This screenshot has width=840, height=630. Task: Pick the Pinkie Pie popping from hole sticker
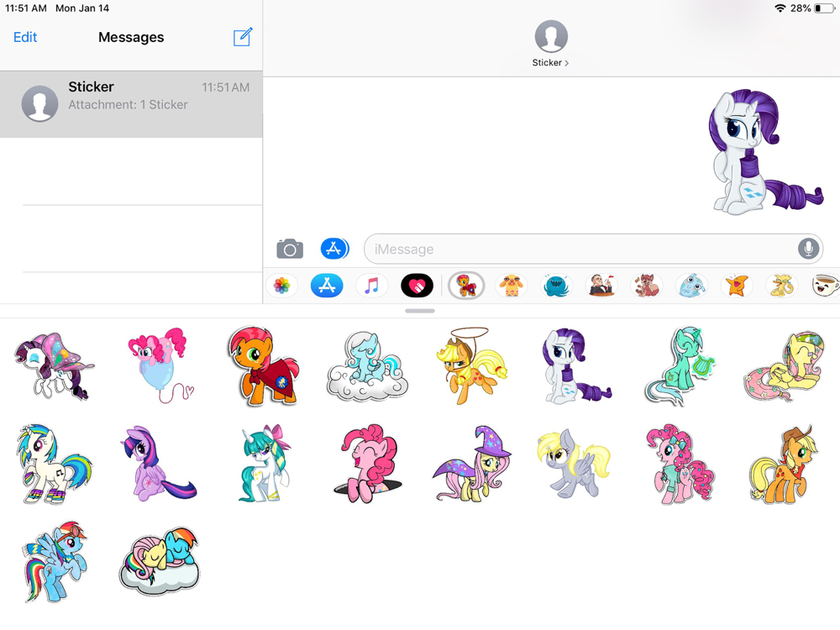[368, 464]
